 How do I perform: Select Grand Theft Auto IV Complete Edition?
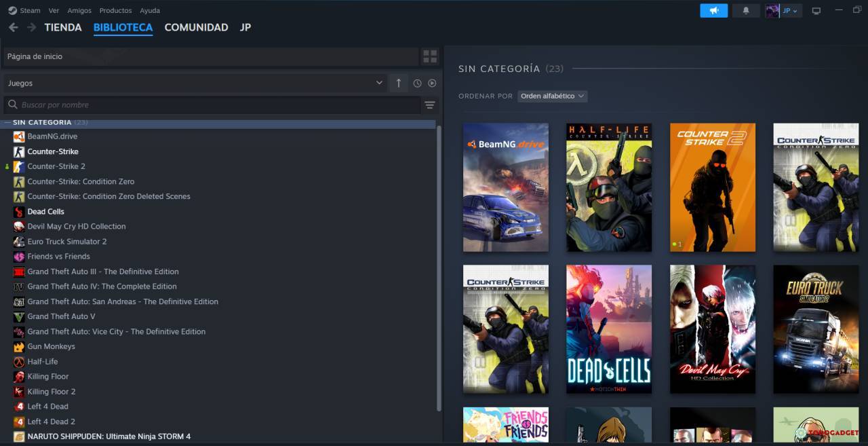tap(102, 286)
